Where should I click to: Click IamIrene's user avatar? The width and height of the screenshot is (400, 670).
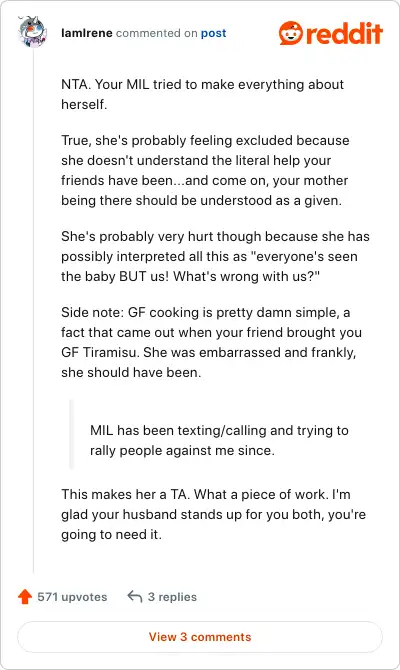click(33, 32)
